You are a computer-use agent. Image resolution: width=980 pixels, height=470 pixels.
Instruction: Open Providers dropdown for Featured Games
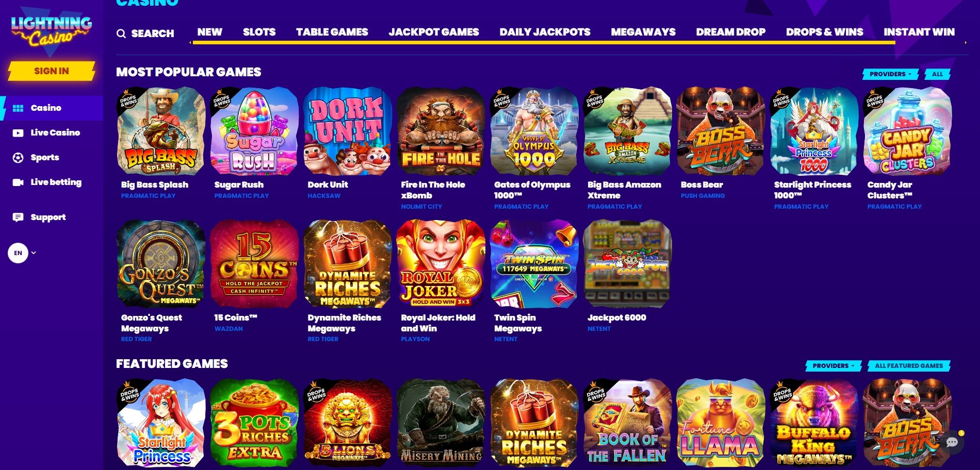(x=834, y=366)
